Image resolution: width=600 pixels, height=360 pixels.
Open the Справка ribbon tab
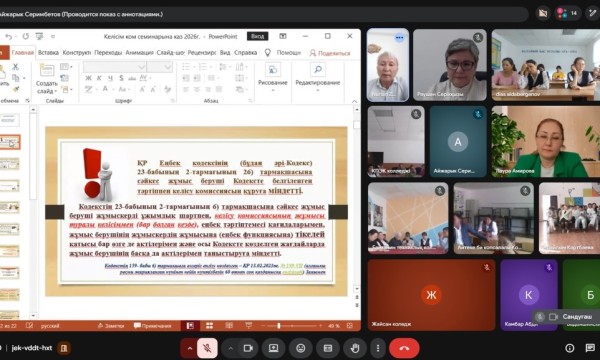(x=245, y=52)
